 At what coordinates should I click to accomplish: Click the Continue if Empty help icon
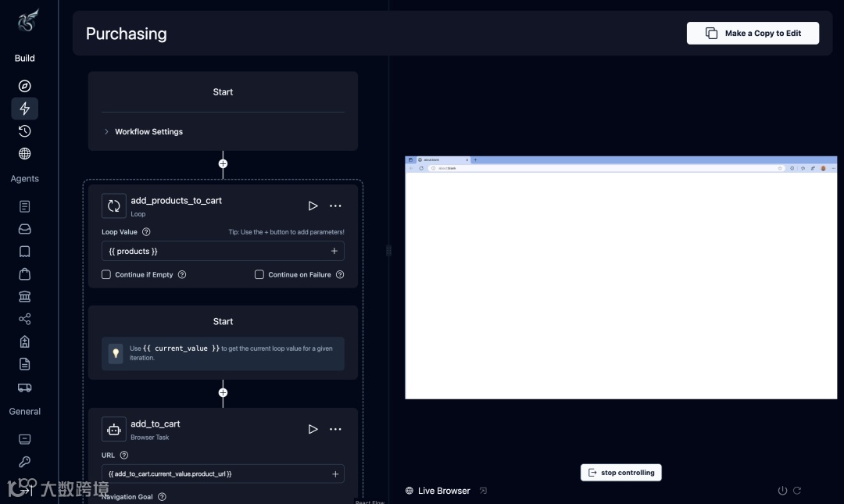tap(182, 274)
